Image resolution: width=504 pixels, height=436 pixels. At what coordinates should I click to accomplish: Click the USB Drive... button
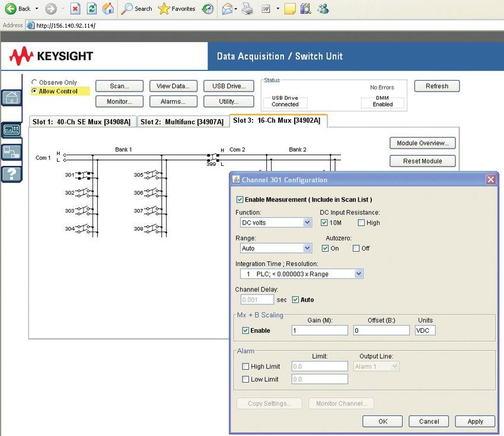229,86
